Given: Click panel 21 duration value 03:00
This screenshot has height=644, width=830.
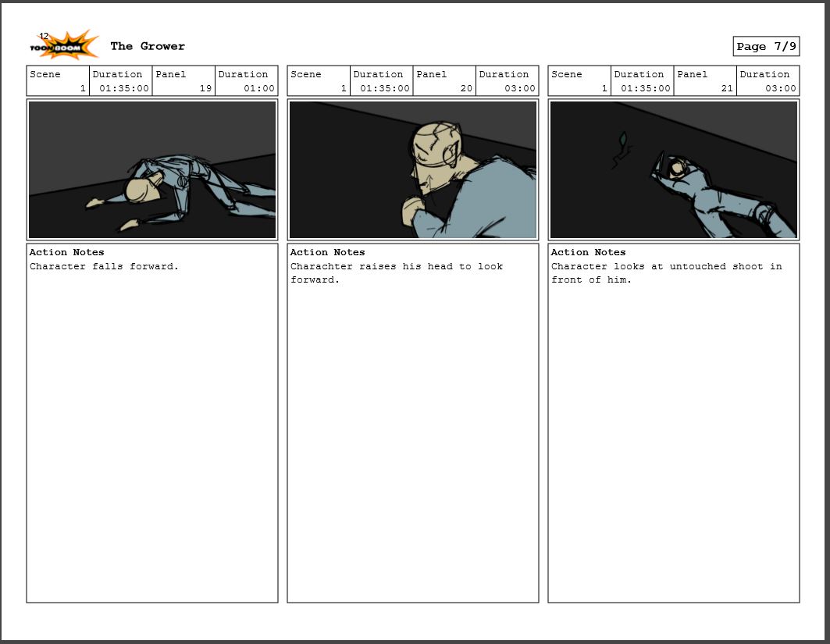Looking at the screenshot, I should tap(780, 88).
